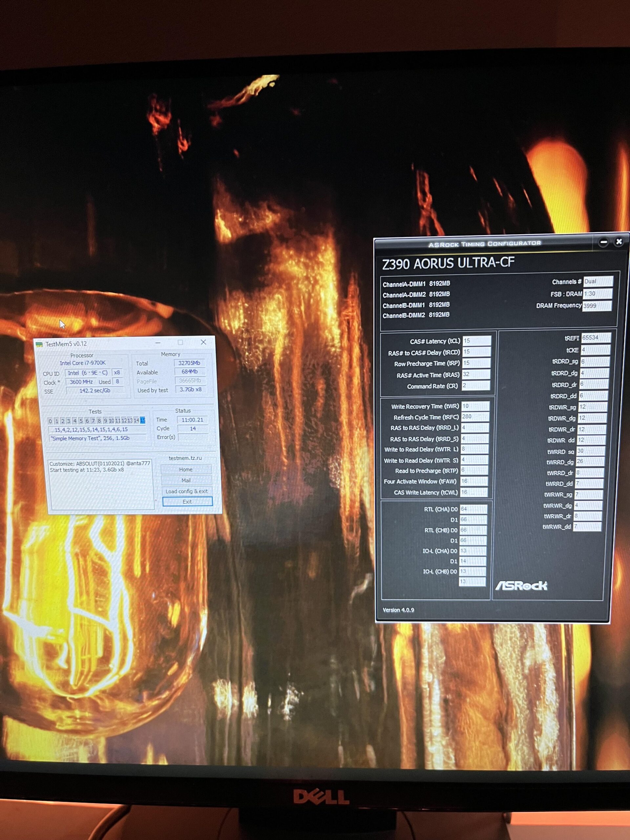Click the Clock value 3600 MHz

tap(81, 382)
